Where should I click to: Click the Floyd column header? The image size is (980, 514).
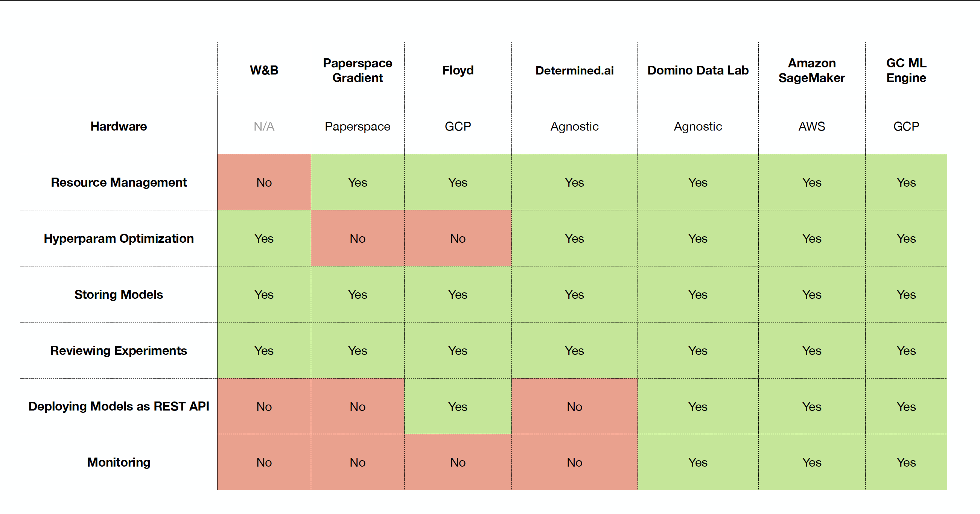click(x=458, y=70)
